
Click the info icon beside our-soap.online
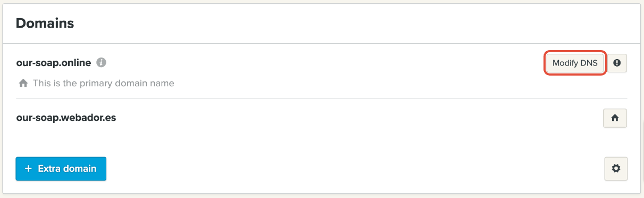pos(101,63)
